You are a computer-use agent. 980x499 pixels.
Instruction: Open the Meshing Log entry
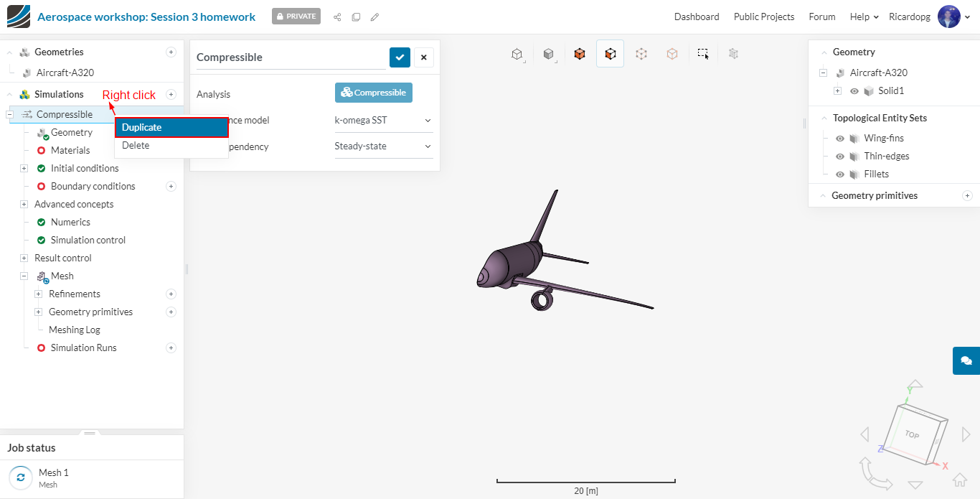[75, 330]
